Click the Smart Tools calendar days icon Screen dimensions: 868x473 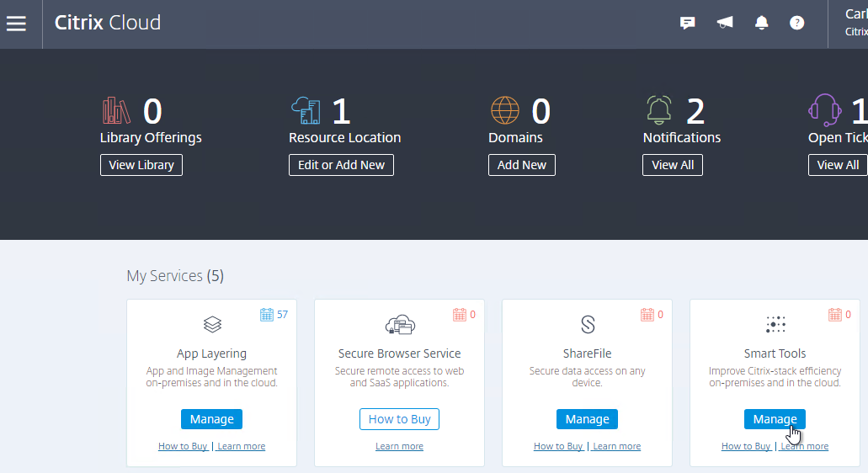click(x=835, y=315)
